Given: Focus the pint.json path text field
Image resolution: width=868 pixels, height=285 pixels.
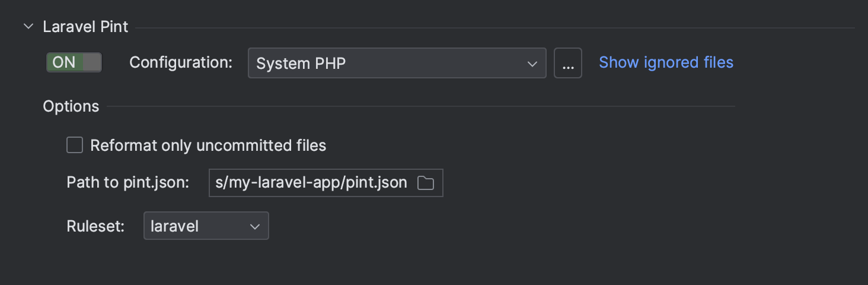Looking at the screenshot, I should pos(311,183).
